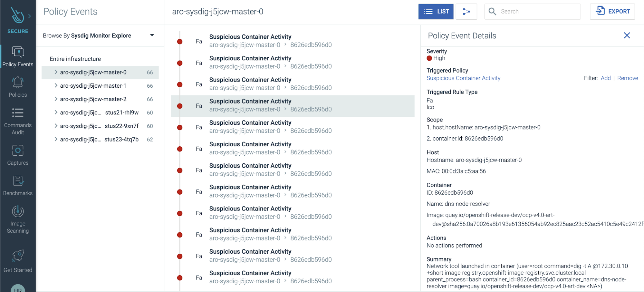Click 'No actions performed' text
644x292 pixels.
pos(454,246)
